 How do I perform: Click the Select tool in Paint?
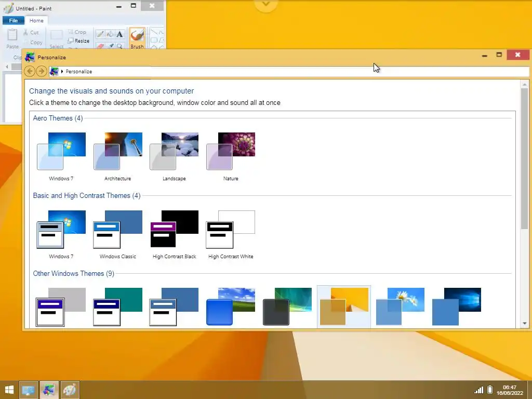(56, 38)
